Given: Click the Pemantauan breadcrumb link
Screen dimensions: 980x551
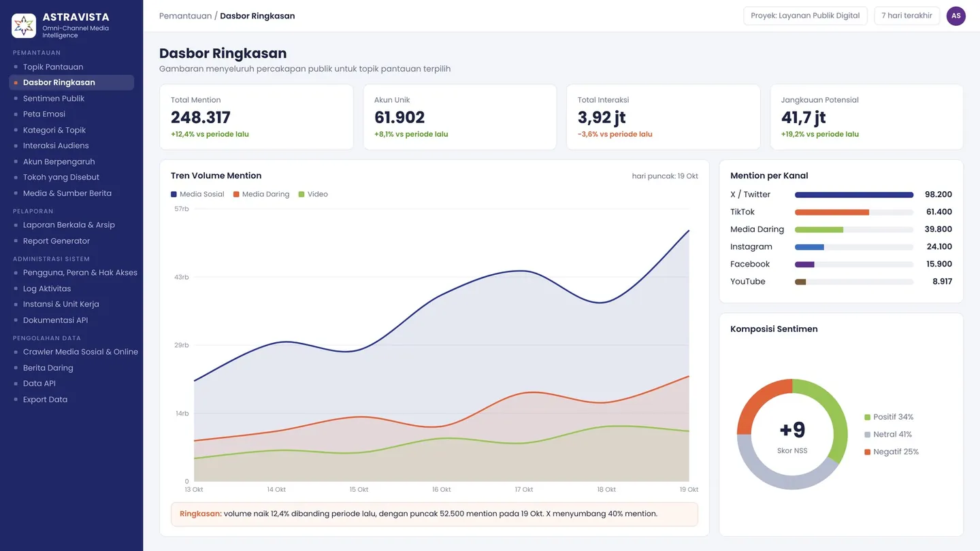Looking at the screenshot, I should pos(185,16).
